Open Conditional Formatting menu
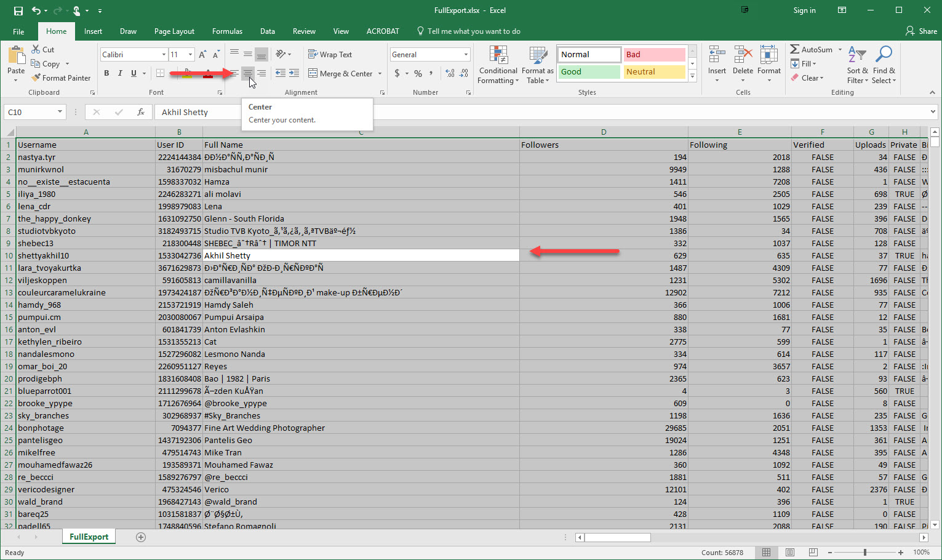The width and height of the screenshot is (942, 560). [x=498, y=65]
